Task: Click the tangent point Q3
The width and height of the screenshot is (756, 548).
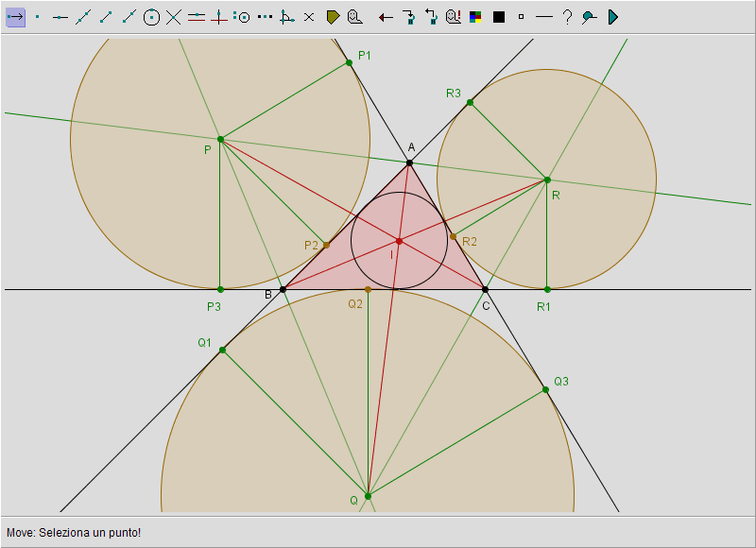Action: click(x=545, y=389)
